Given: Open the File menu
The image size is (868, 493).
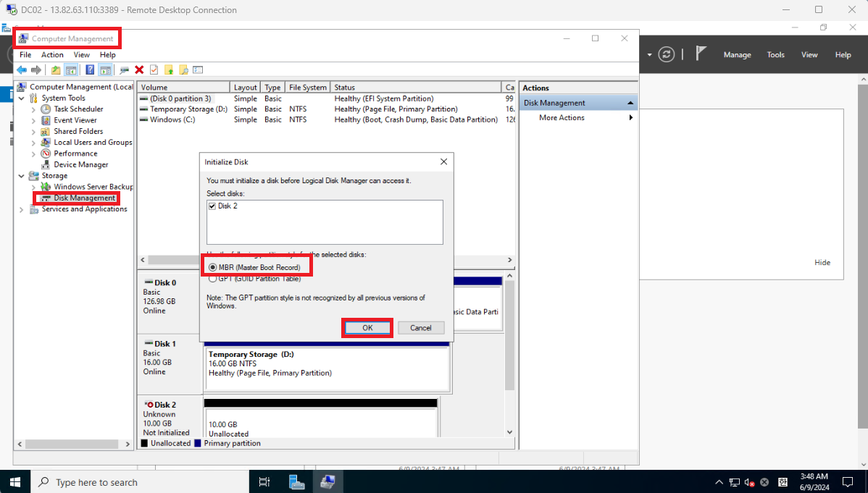Looking at the screenshot, I should tap(25, 55).
